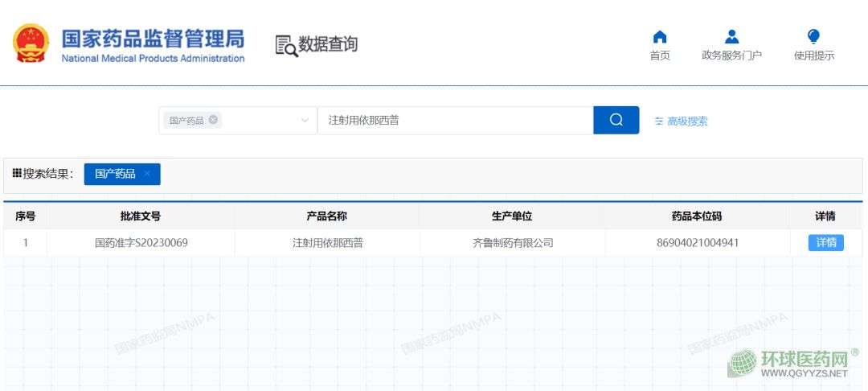Click the search field containing 注射用依那西普
Viewport: 868px width, 391px height.
pyautogui.click(x=455, y=120)
